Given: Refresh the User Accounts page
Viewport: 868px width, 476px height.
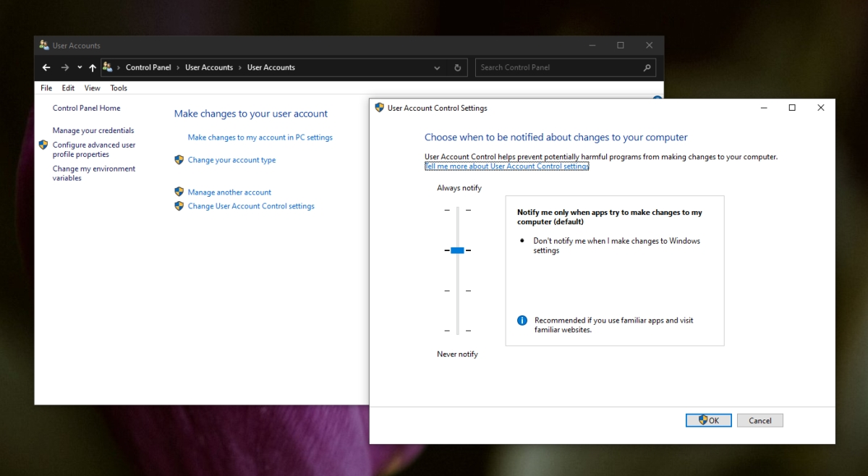Looking at the screenshot, I should [457, 68].
